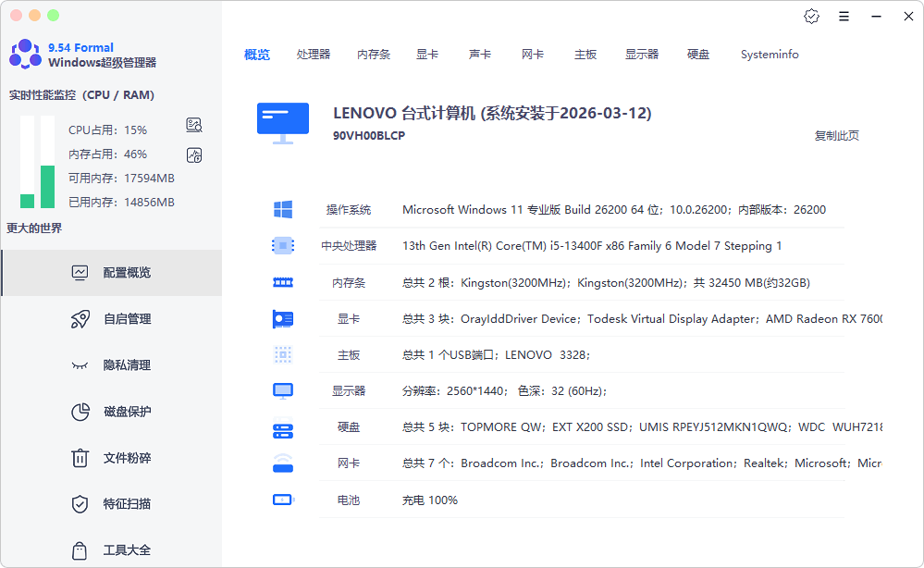Open the memory monitor icon beside 内存占用
924x568 pixels.
[194, 155]
